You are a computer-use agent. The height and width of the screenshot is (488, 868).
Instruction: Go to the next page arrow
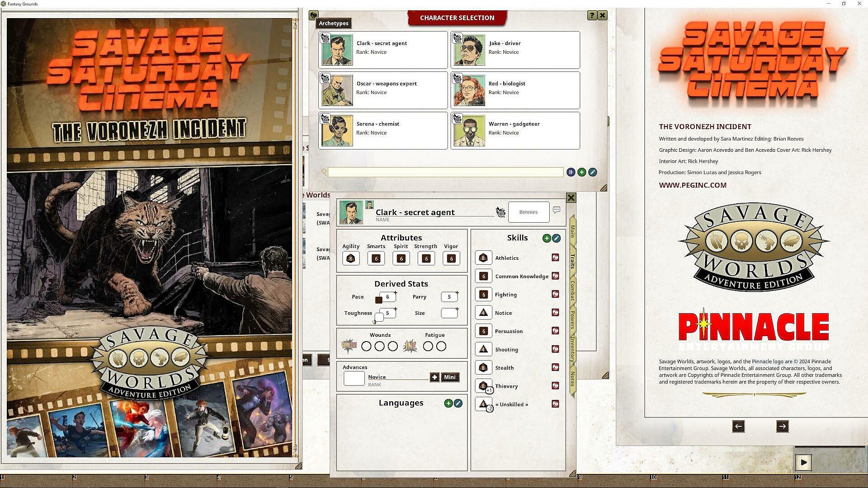(x=782, y=426)
